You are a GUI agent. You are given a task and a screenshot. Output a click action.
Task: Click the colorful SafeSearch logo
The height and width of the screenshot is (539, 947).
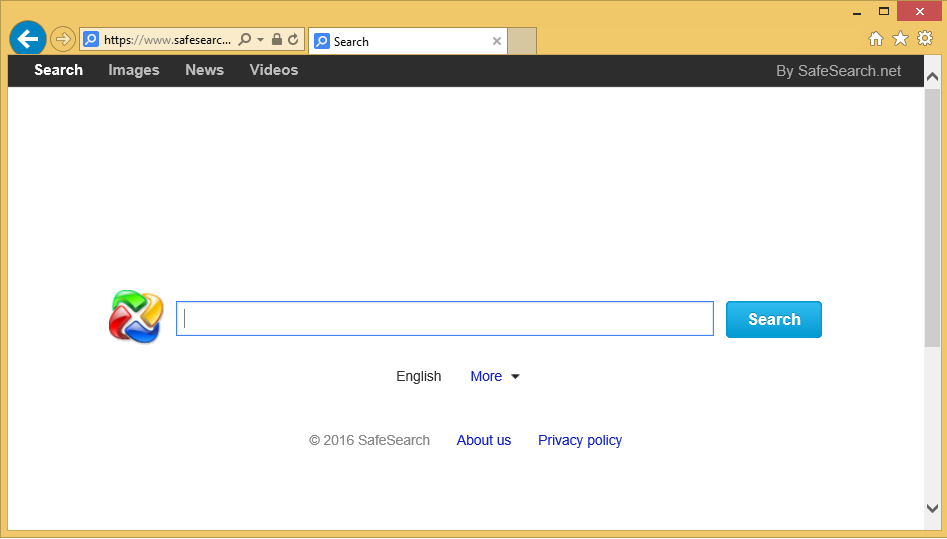point(135,317)
